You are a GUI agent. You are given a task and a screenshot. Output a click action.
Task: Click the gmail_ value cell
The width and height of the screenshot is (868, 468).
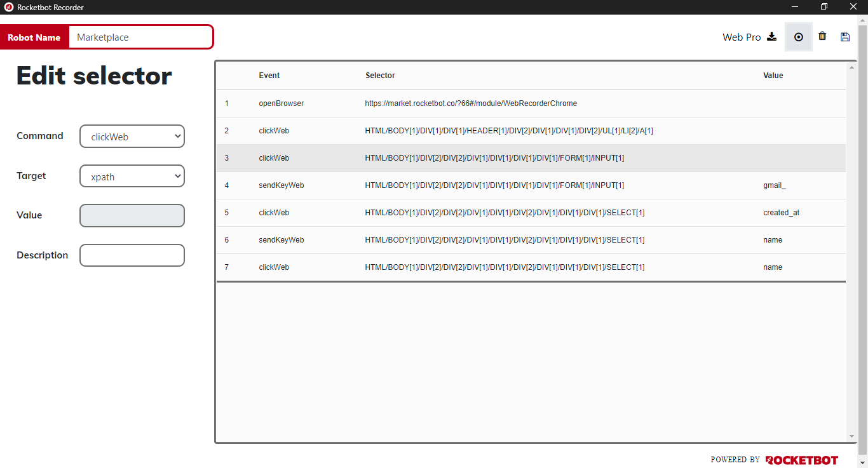[x=775, y=185]
